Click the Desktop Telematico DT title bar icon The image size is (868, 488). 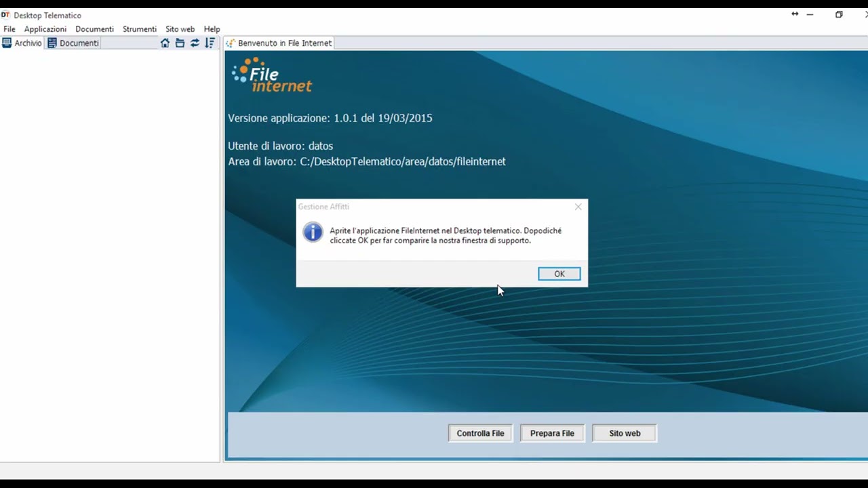pos(5,15)
